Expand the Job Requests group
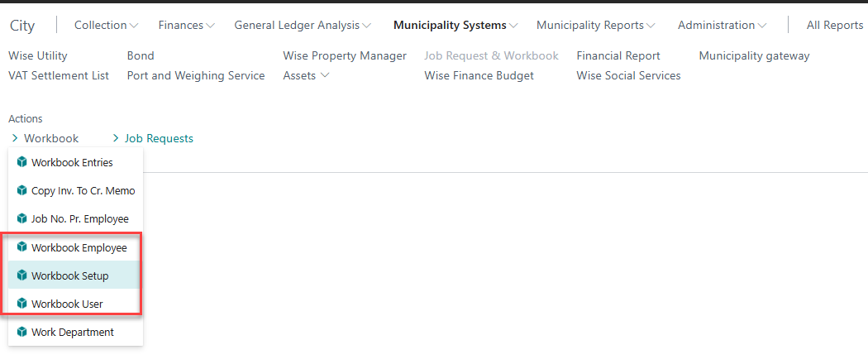 153,138
